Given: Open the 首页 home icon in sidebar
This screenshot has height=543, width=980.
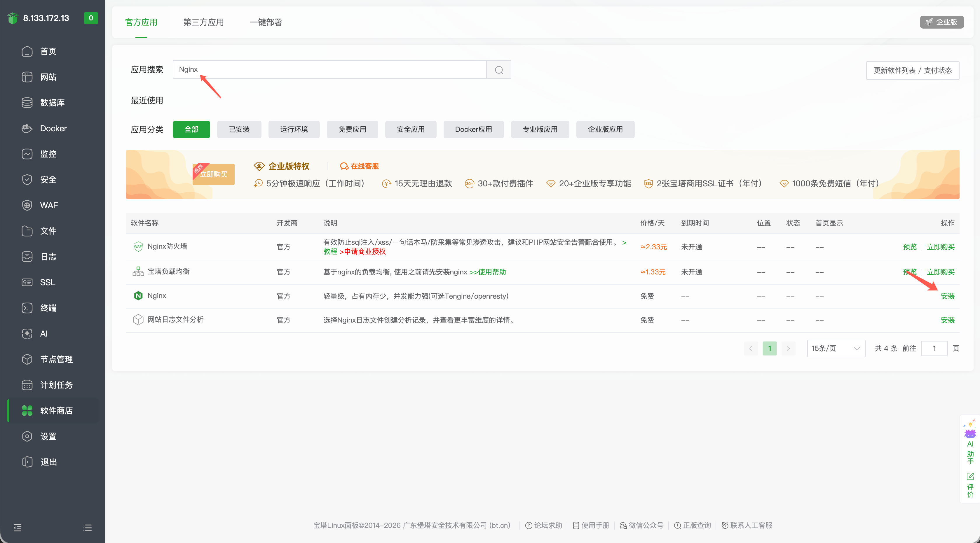Looking at the screenshot, I should [x=27, y=51].
